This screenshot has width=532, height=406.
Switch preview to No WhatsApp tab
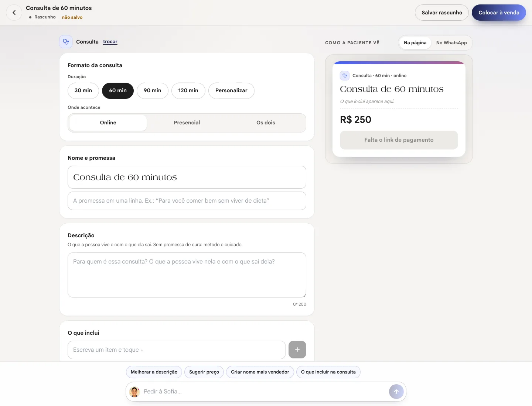pos(451,43)
